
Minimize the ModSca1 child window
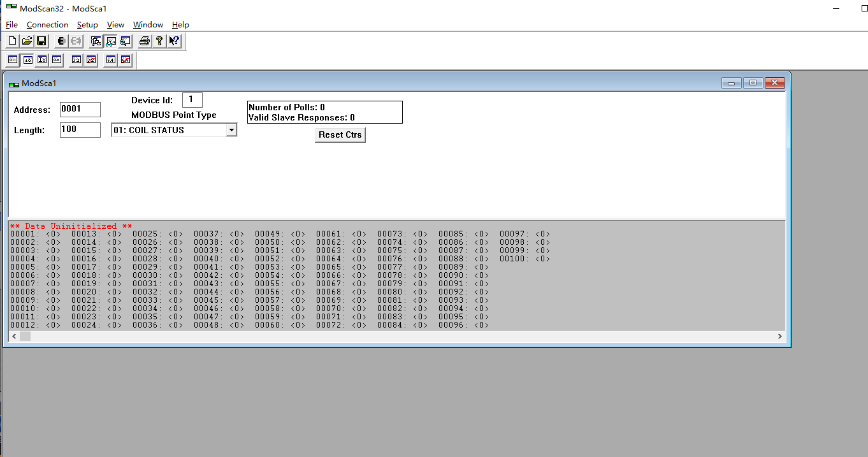point(731,83)
